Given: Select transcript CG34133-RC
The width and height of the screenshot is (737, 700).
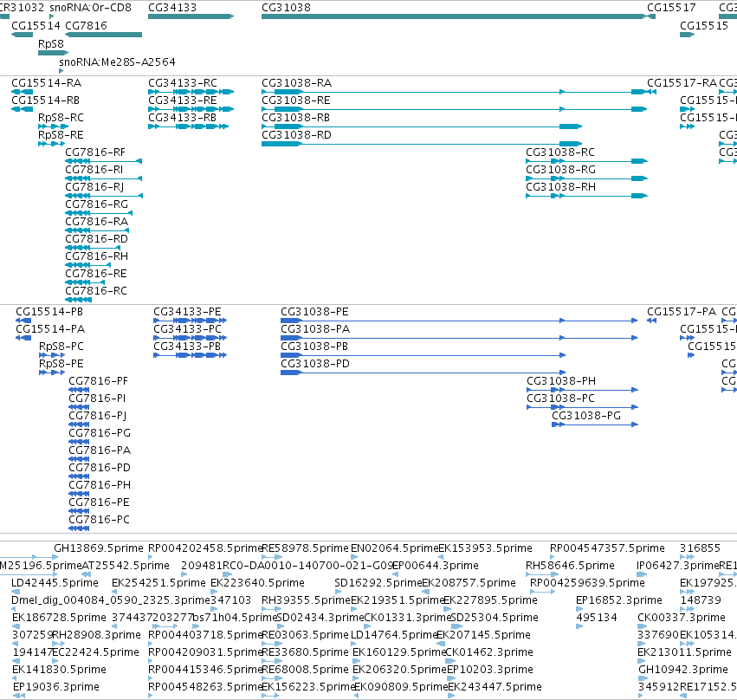Looking at the screenshot, I should click(x=183, y=83).
